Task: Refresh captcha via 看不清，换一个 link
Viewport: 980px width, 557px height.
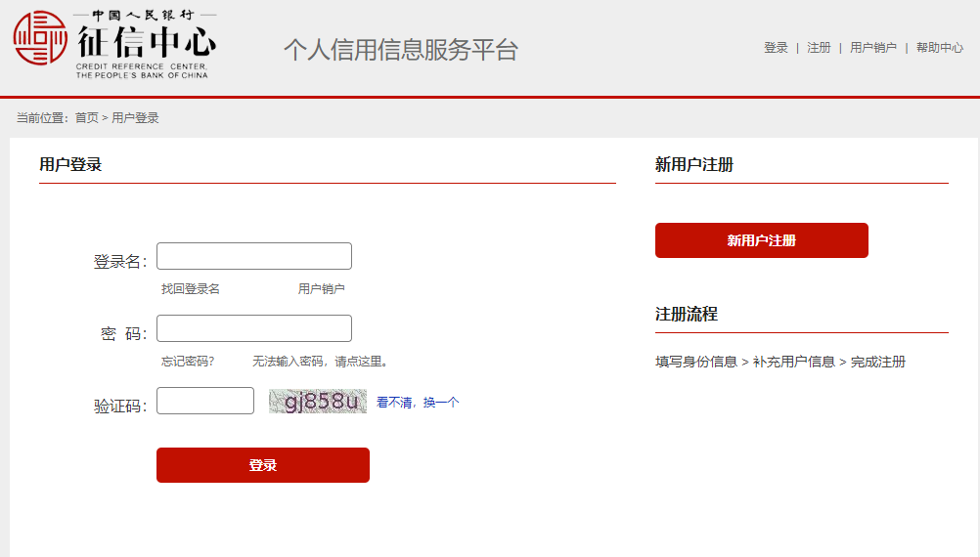Action: pyautogui.click(x=418, y=403)
